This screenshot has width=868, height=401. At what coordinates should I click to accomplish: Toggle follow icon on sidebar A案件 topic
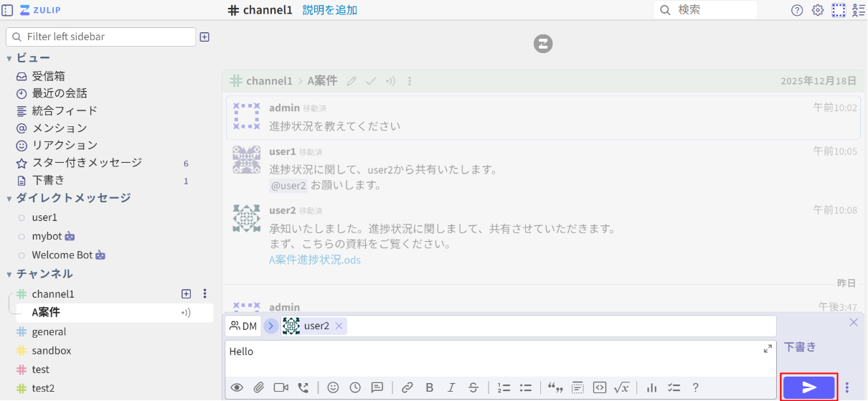point(186,313)
